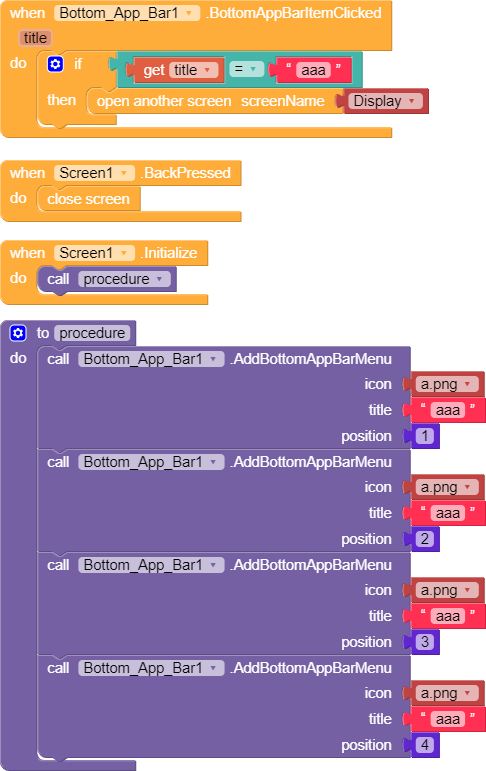
Task: Expand Screen1 dropdown in BackPressed event
Action: [94, 173]
